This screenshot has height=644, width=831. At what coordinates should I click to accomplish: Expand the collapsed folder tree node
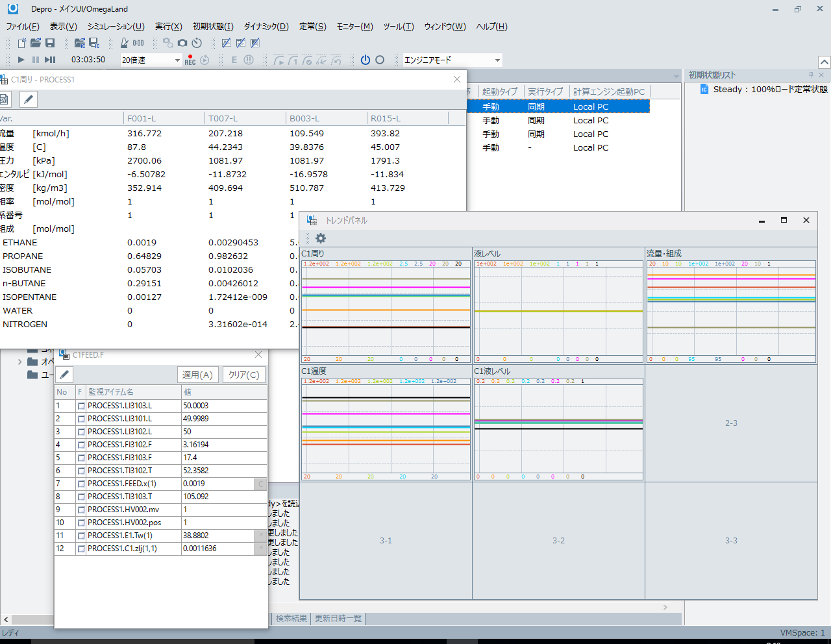pos(19,362)
